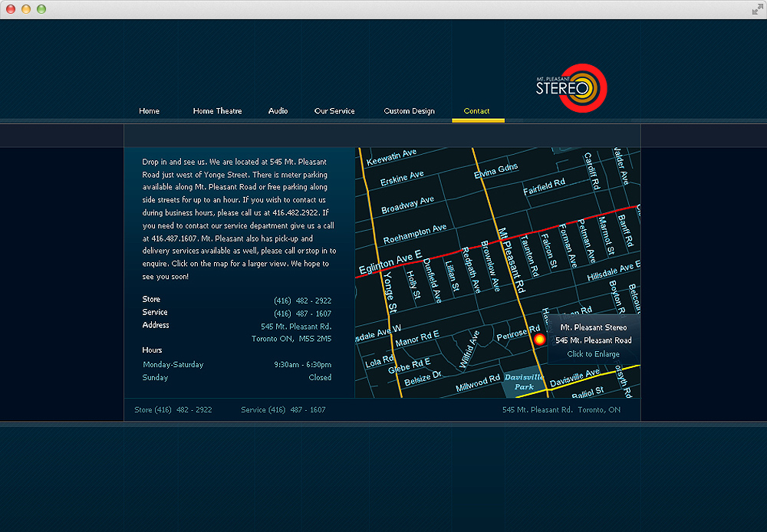Image resolution: width=767 pixels, height=532 pixels.
Task: Click the 'Glebe Rd E' map label
Action: (x=409, y=365)
